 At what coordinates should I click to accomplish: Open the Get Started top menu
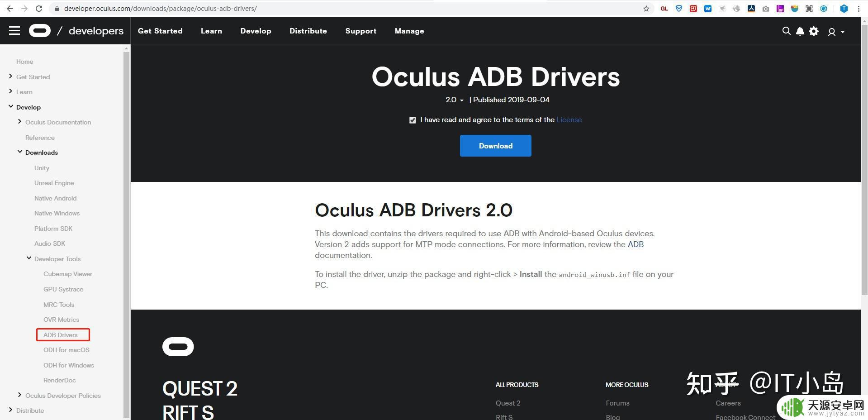point(160,31)
